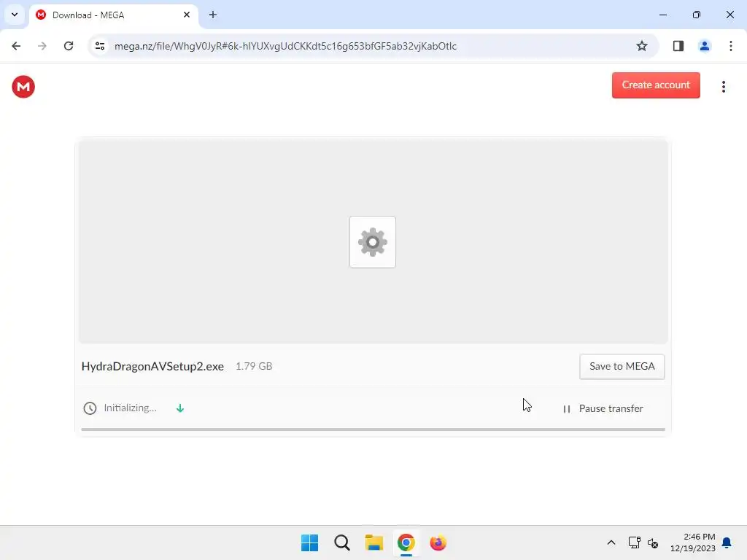Open a new browser tab
Image resolution: width=747 pixels, height=560 pixels.
coord(213,15)
